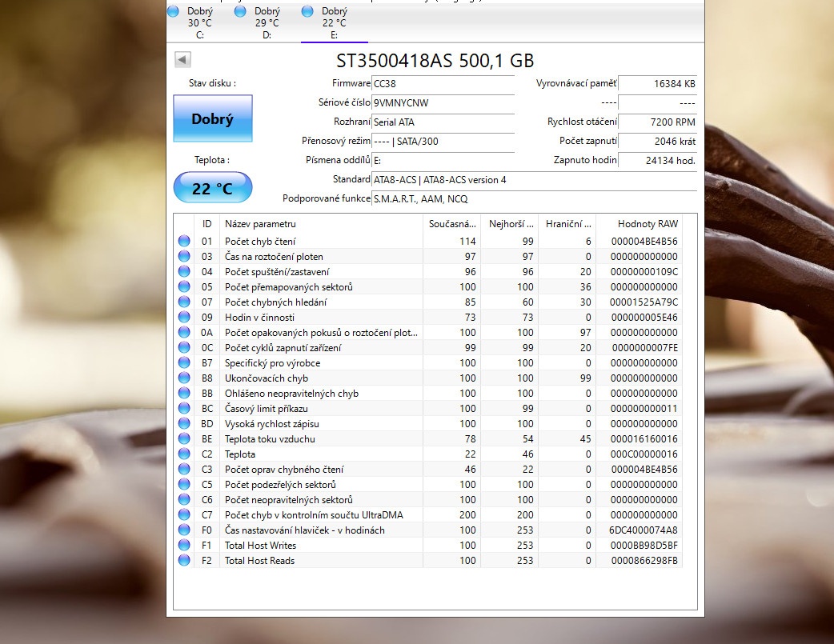Viewport: 834px width, 644px height.
Task: Click status icon of row 03 roztočení ploten
Action: point(184,256)
